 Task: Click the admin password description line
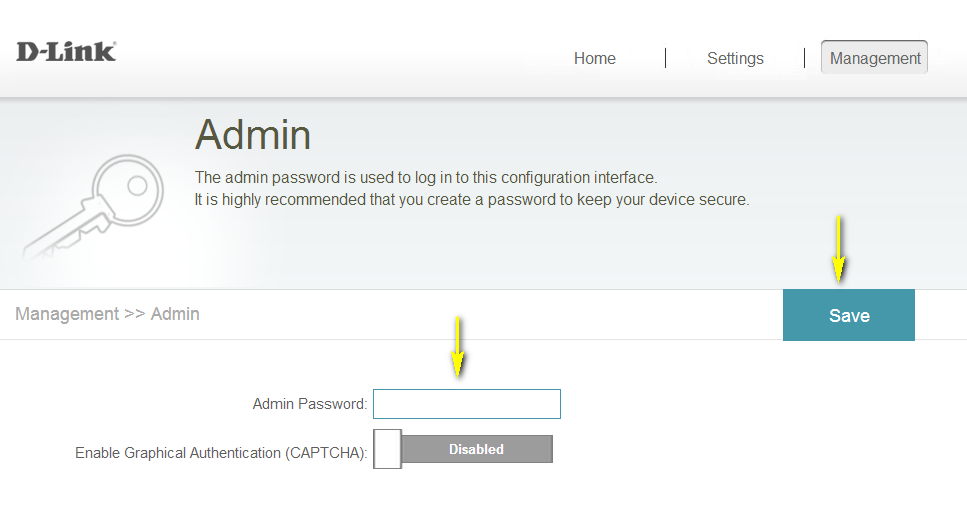point(425,177)
